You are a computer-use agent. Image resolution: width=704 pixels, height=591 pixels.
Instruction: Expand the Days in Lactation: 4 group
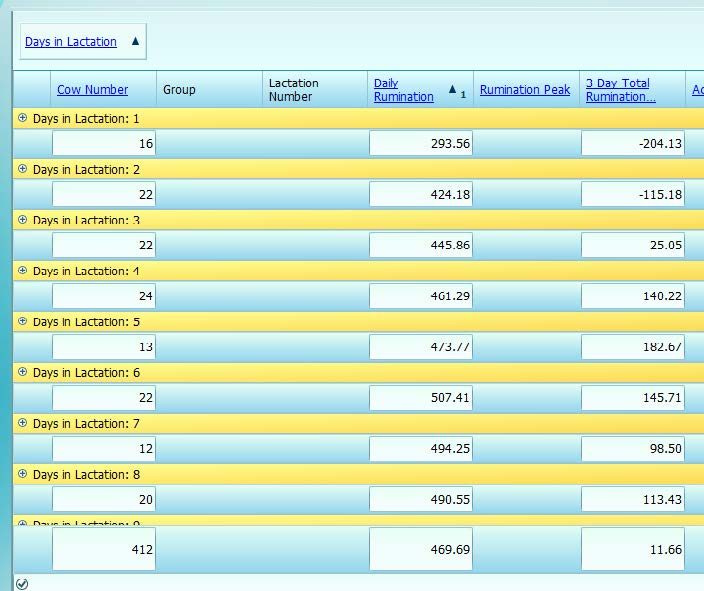pyautogui.click(x=22, y=271)
